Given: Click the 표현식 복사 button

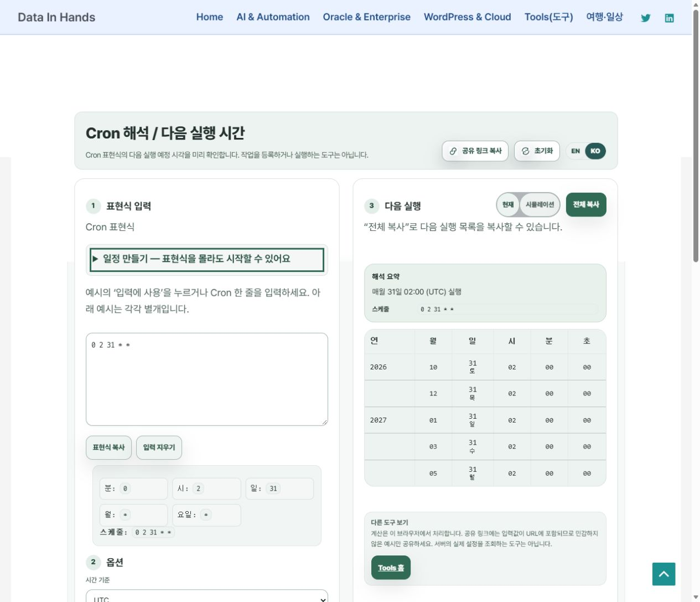Looking at the screenshot, I should coord(108,447).
